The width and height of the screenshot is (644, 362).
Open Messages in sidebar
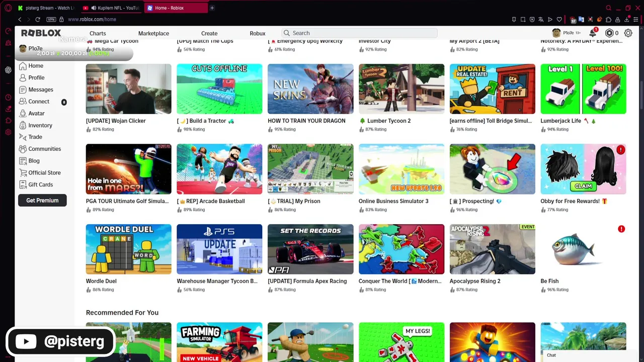click(x=36, y=89)
